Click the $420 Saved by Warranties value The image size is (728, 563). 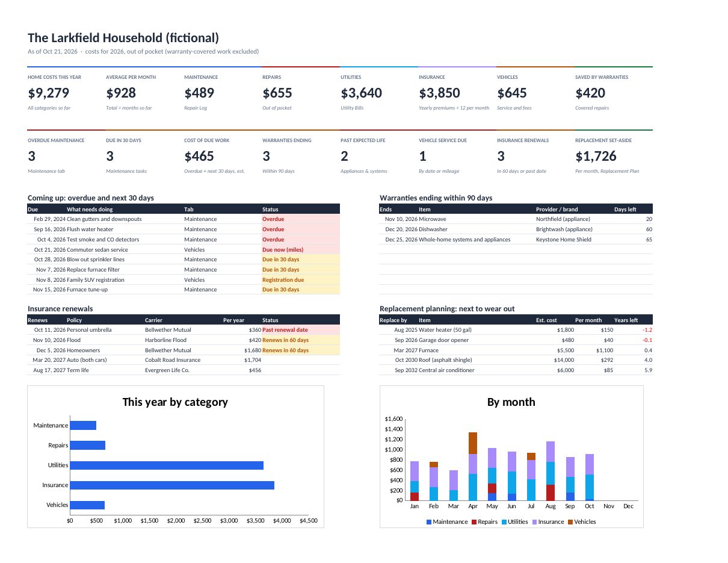(x=590, y=93)
